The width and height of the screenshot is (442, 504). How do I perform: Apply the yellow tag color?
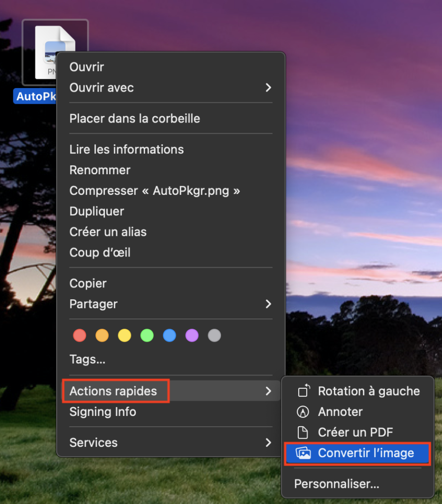tap(125, 335)
